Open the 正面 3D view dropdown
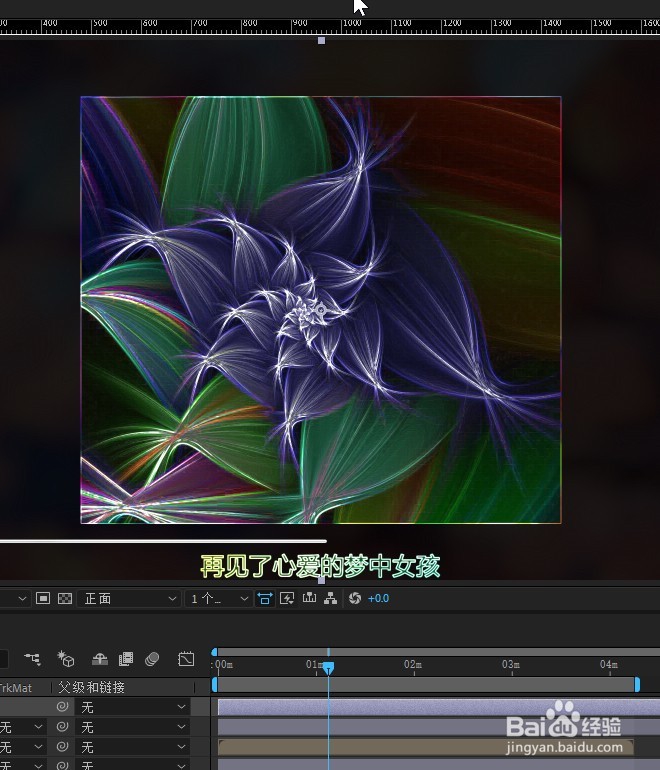The height and width of the screenshot is (770, 660). (129, 599)
